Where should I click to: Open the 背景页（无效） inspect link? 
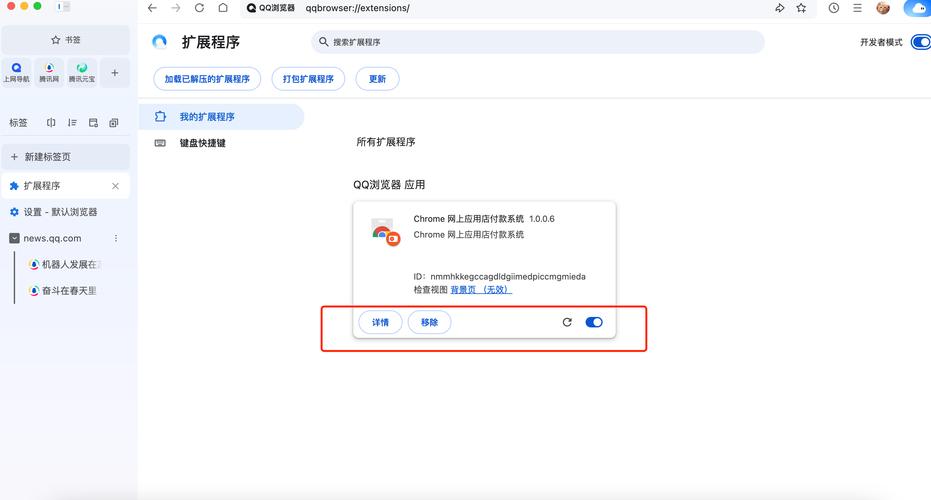click(481, 290)
